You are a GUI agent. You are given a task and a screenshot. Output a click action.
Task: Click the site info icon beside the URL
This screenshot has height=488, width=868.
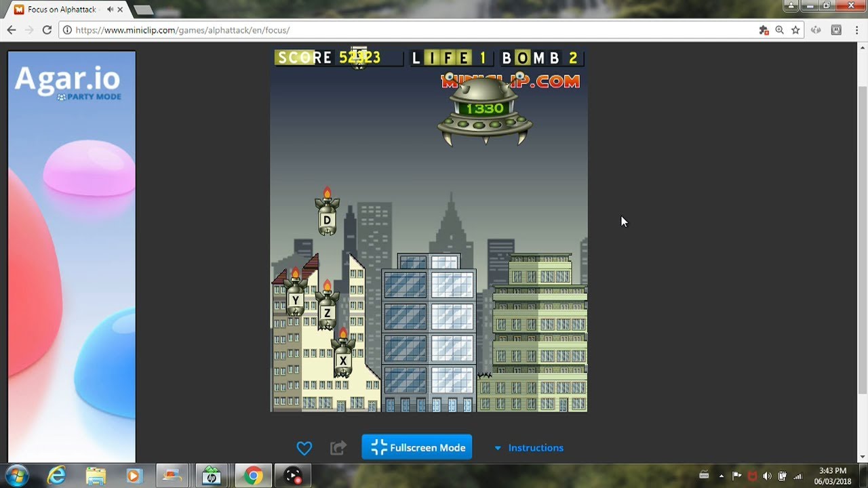pyautogui.click(x=67, y=30)
